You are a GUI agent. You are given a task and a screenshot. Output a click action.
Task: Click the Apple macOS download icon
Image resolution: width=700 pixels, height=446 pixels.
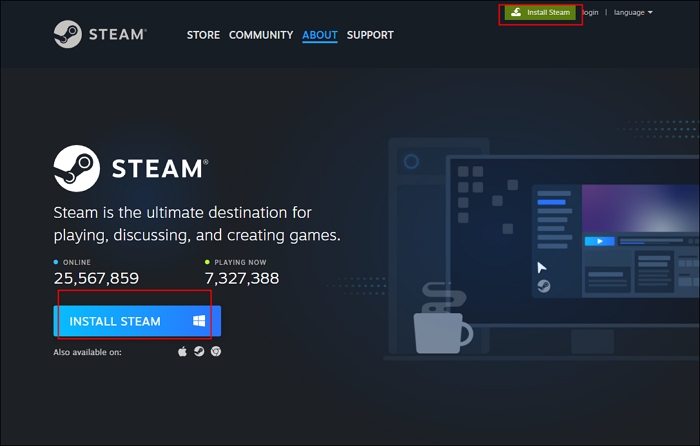182,352
